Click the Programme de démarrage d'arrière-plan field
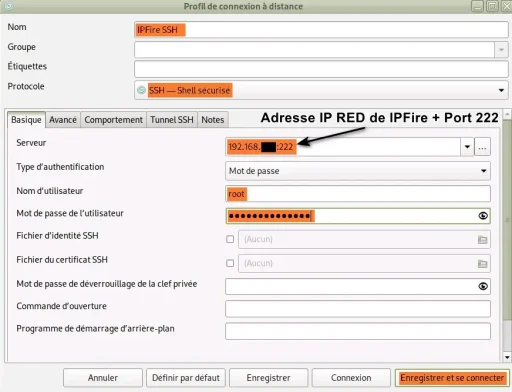The image size is (512, 392). coord(358,331)
